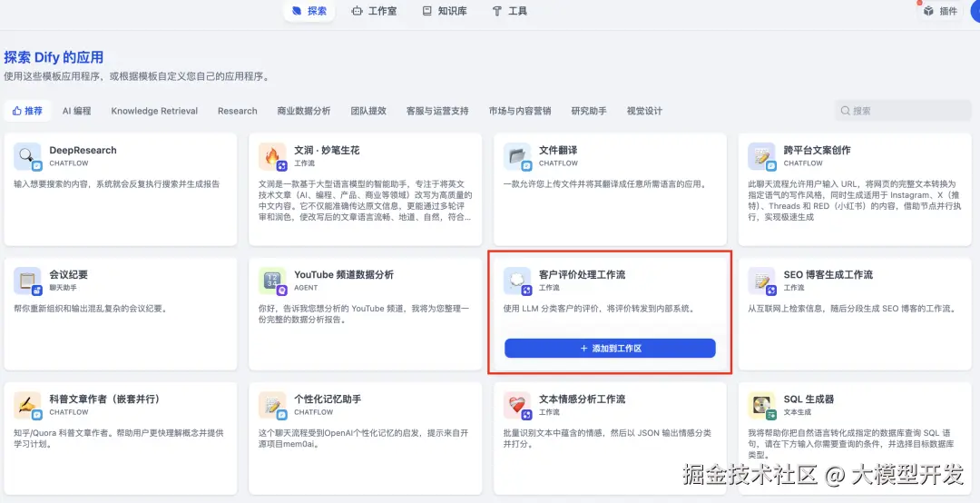Click the 探索 compass icon in navigation
This screenshot has width=980, height=503.
[296, 11]
